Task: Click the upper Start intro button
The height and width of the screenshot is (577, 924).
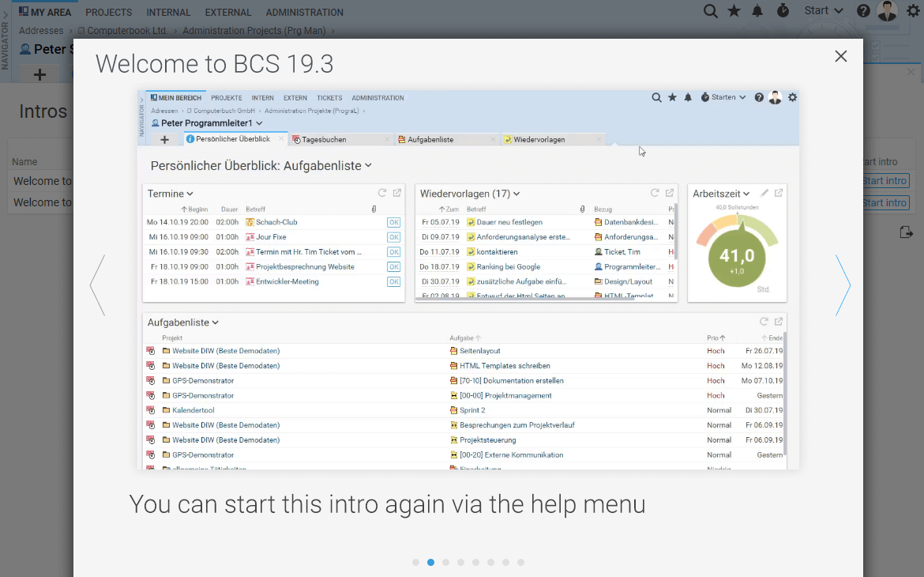Action: pyautogui.click(x=885, y=180)
